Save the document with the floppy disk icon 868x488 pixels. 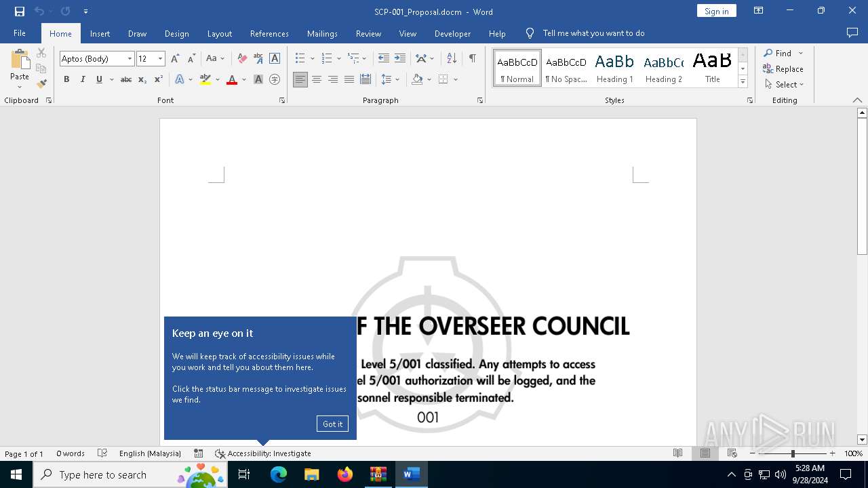20,12
